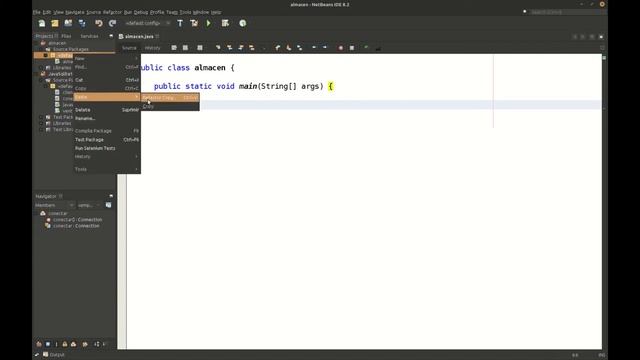Switch to the Files tab
The height and width of the screenshot is (360, 640).
(66, 36)
